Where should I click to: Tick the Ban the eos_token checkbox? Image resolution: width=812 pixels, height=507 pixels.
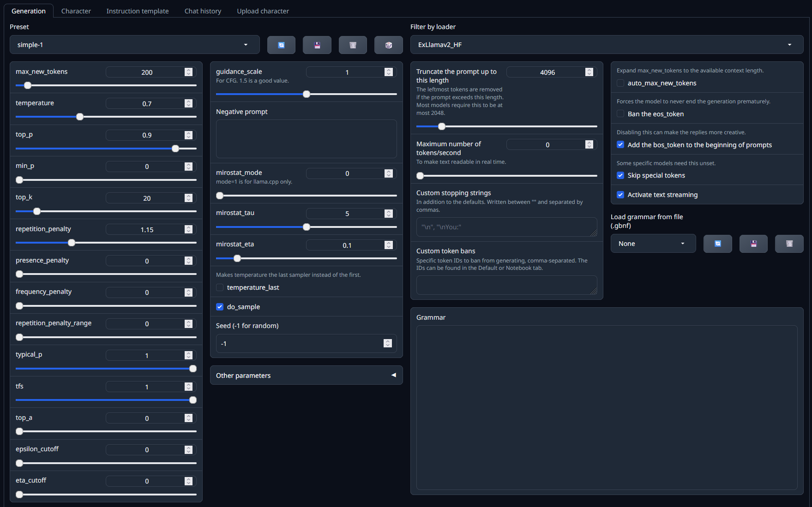620,114
